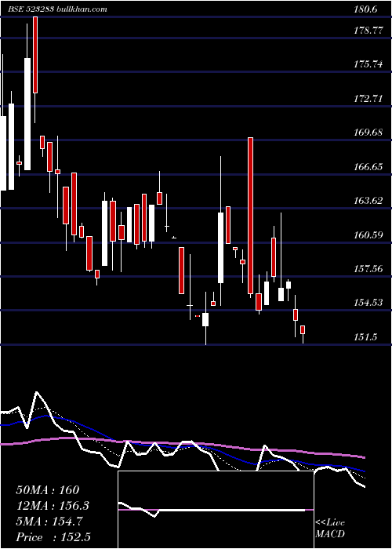This screenshot has height=549, width=392.
Task: Click the 169.68 price axis label
Action: 368,133
